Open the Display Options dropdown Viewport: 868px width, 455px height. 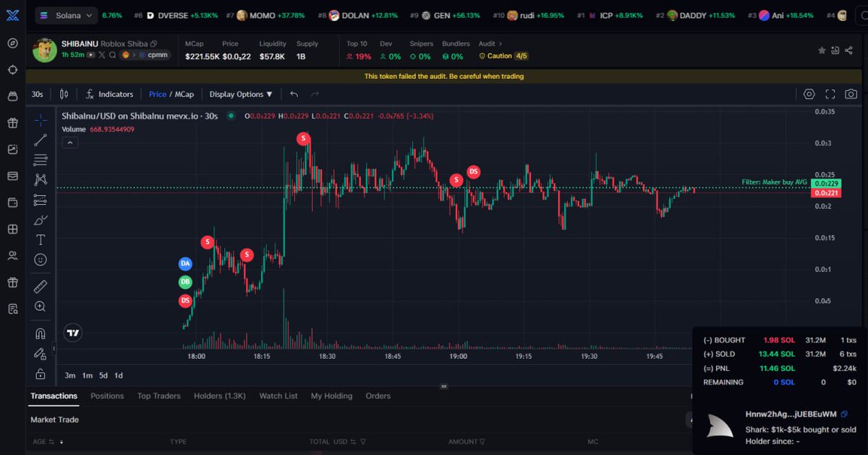(x=241, y=94)
